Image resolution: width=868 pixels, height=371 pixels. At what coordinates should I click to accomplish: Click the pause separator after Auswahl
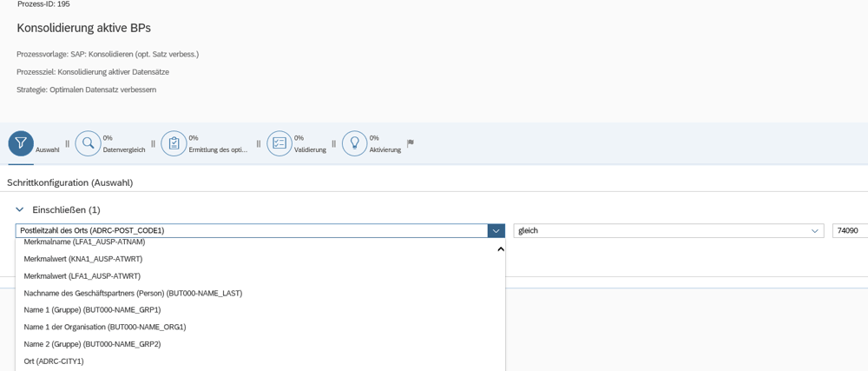tap(67, 143)
